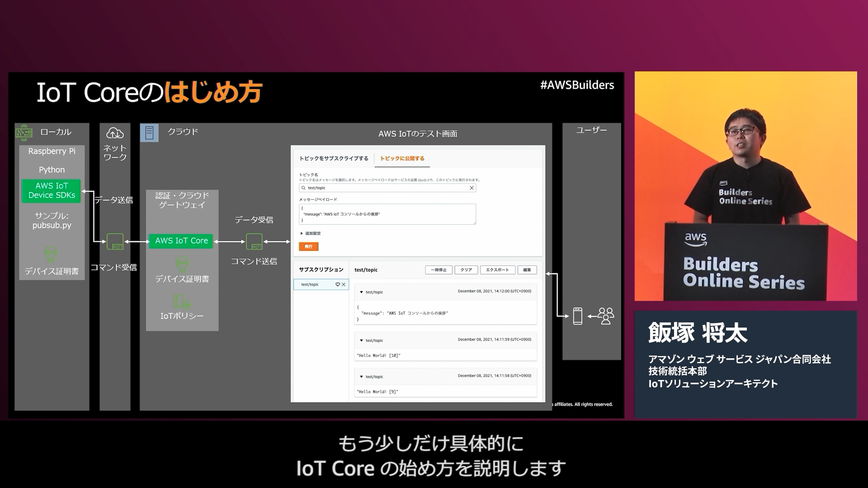Viewport: 868px width, 488px height.
Task: Click the 一時停止 pause button
Action: coord(438,270)
